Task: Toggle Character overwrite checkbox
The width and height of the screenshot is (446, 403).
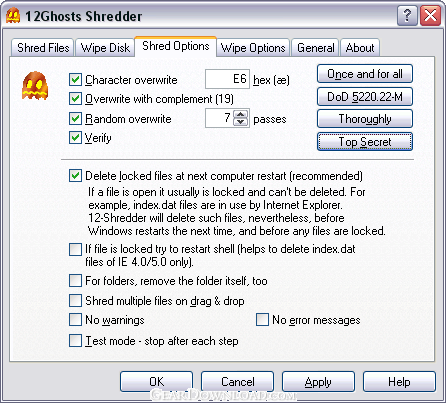Action: coord(75,80)
